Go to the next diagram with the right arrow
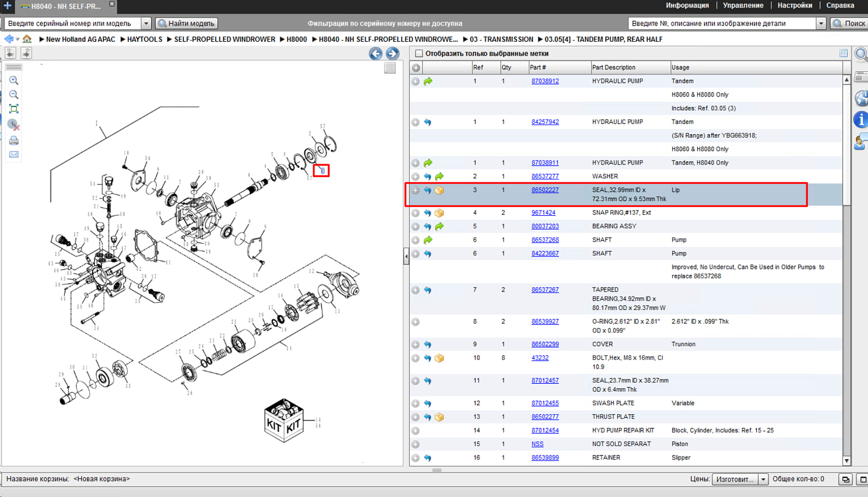The width and height of the screenshot is (868, 497). click(x=392, y=54)
